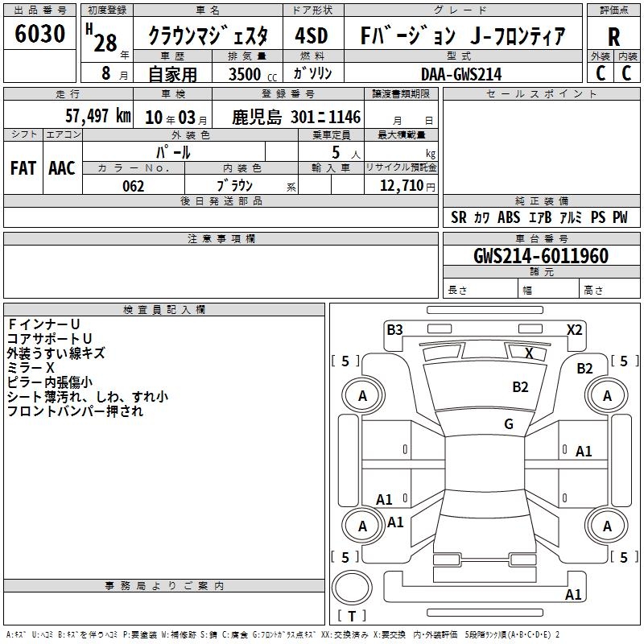Click the X2 damage mark on the diagram
Image resolution: width=644 pixels, height=644 pixels.
tap(574, 329)
